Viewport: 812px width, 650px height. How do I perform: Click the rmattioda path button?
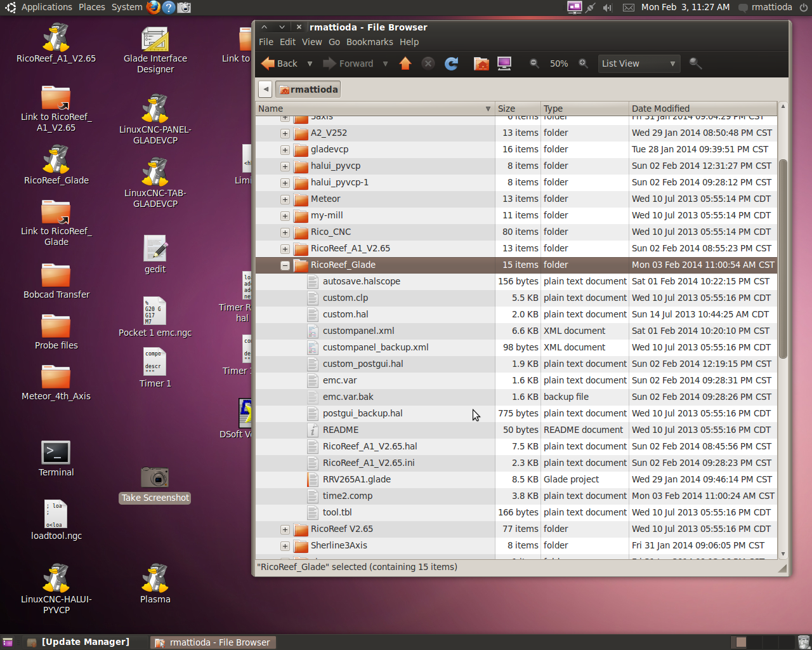pos(308,90)
